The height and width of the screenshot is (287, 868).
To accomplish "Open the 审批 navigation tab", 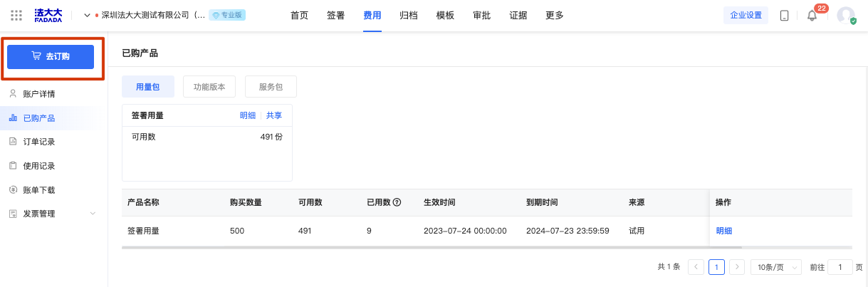I will coord(481,15).
